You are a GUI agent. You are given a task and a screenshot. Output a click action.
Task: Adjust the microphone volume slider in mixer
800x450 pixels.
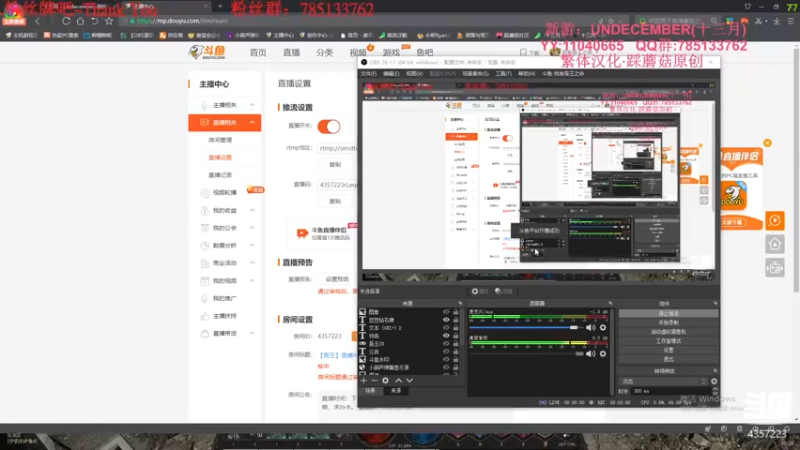526,328
